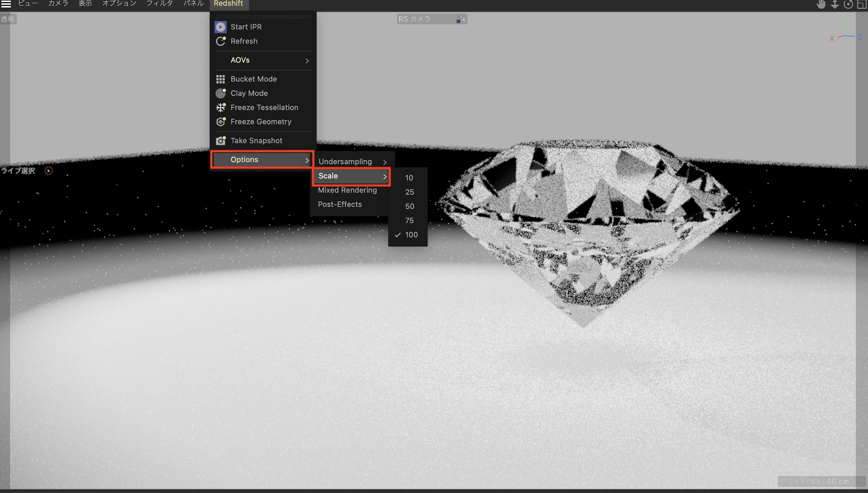
Task: Click the Freeze Tessellation snowflake icon
Action: coord(220,108)
